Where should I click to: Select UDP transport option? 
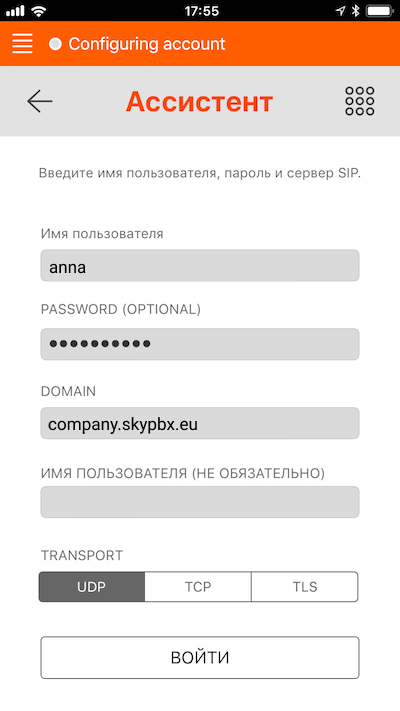click(x=92, y=586)
